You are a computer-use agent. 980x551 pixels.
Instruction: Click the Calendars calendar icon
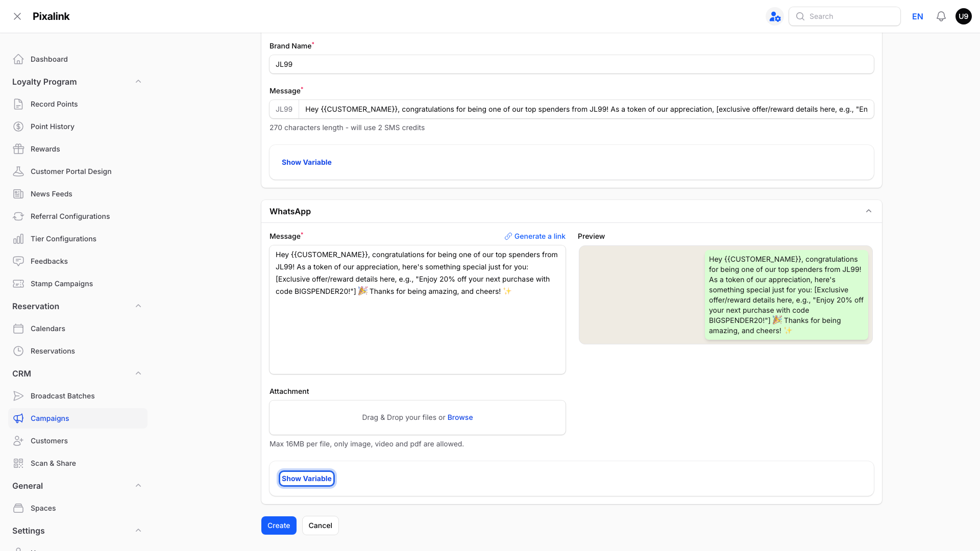[x=18, y=329]
